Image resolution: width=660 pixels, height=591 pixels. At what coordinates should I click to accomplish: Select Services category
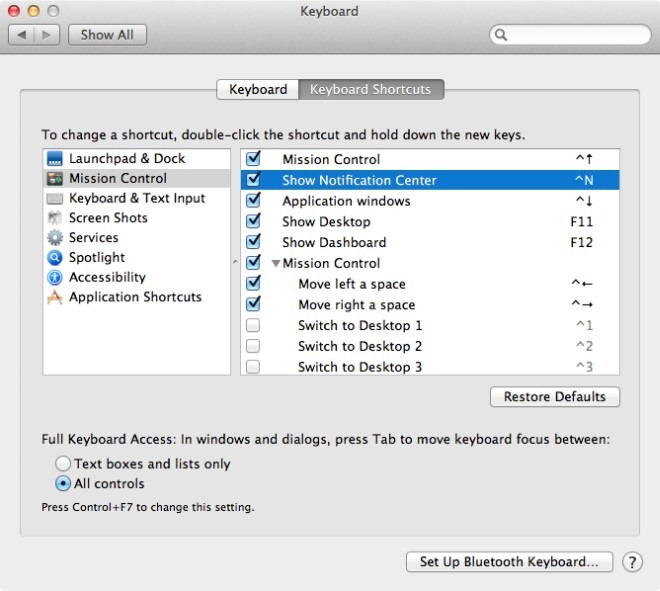136,238
